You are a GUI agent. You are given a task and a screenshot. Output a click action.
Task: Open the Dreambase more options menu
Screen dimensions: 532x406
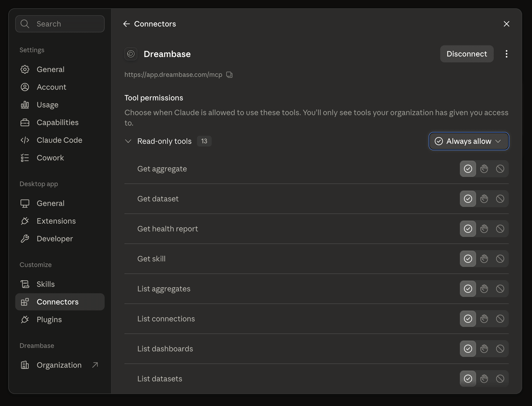[x=506, y=54]
